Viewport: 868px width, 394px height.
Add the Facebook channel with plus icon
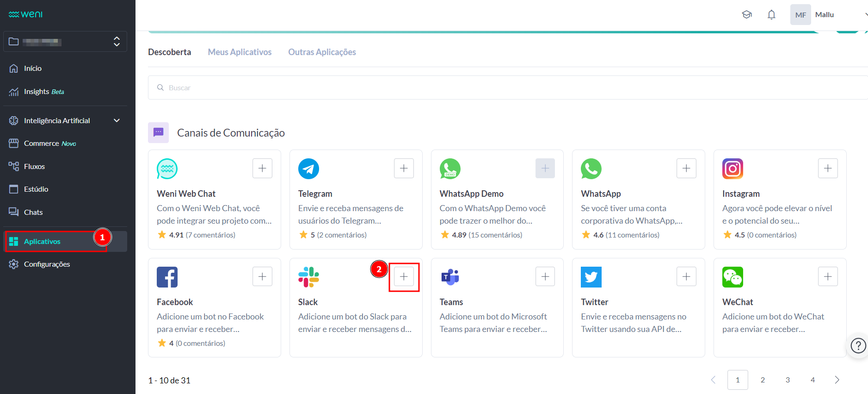pos(262,277)
